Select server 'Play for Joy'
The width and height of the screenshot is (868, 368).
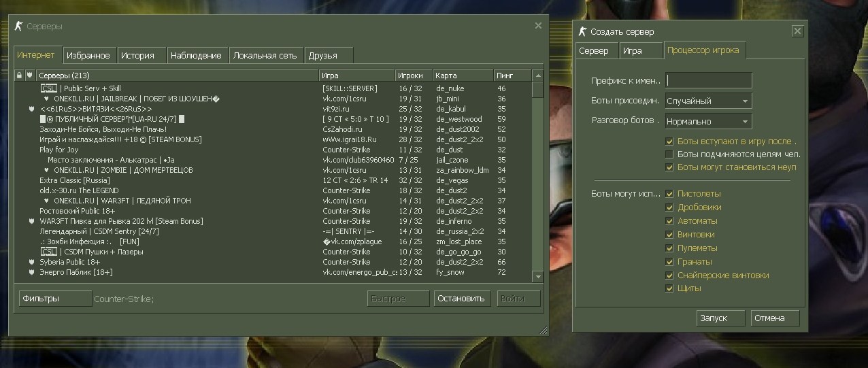pyautogui.click(x=273, y=150)
